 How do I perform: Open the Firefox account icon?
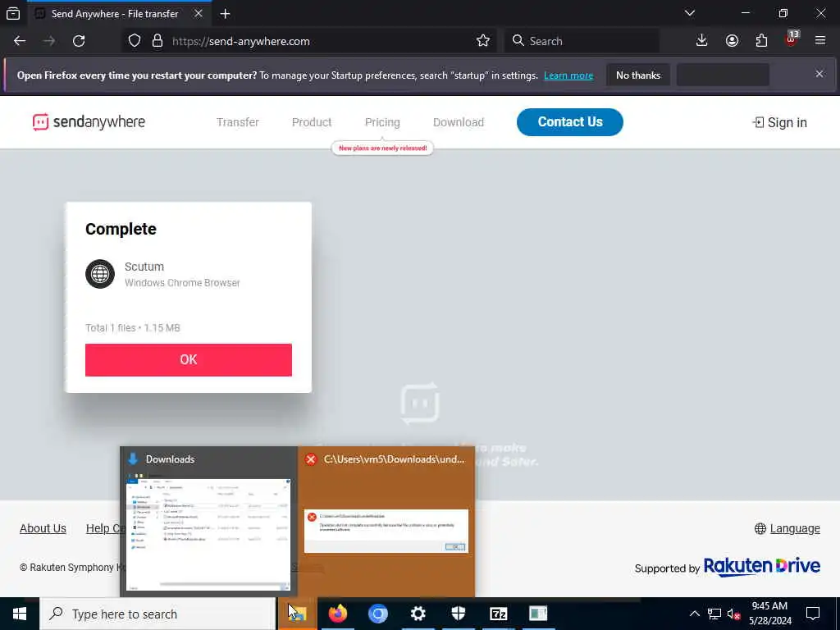[x=732, y=41]
